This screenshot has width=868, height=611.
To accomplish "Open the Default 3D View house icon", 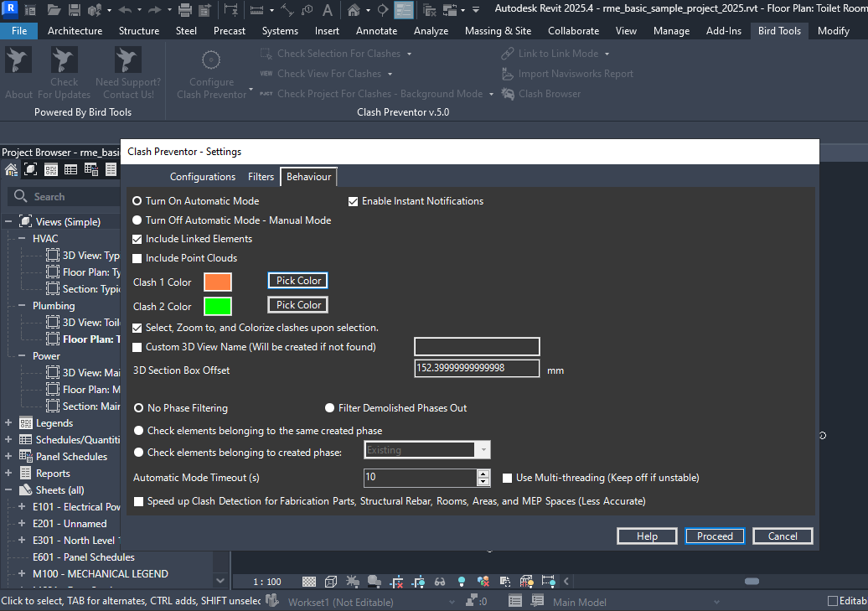I will [x=354, y=9].
